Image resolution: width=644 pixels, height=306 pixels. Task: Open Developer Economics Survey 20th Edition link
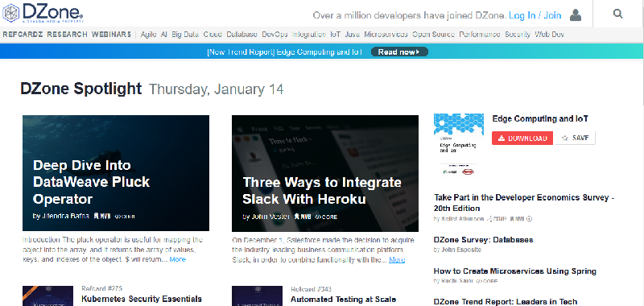coord(524,203)
